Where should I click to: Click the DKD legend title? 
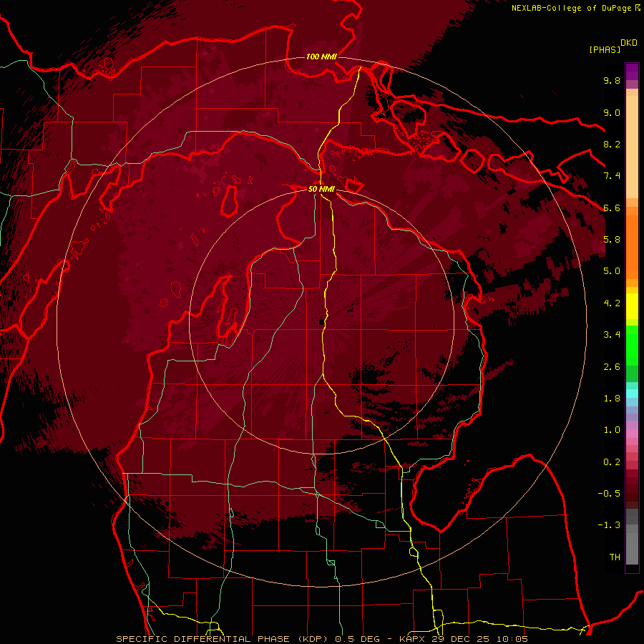[x=629, y=43]
